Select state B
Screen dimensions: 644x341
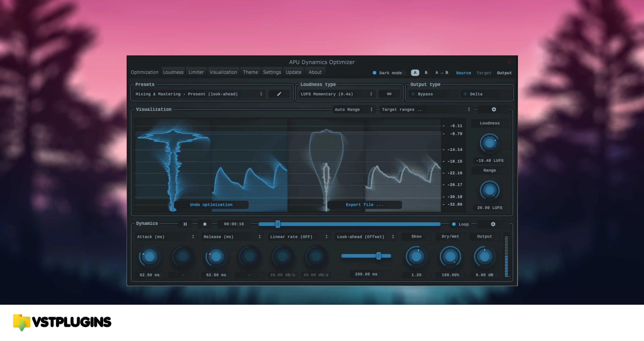point(426,73)
